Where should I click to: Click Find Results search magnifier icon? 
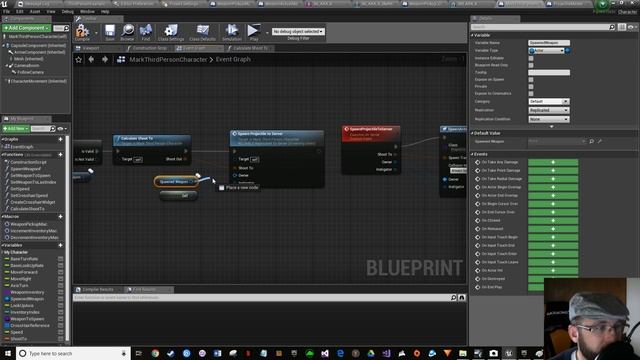pyautogui.click(x=453, y=298)
